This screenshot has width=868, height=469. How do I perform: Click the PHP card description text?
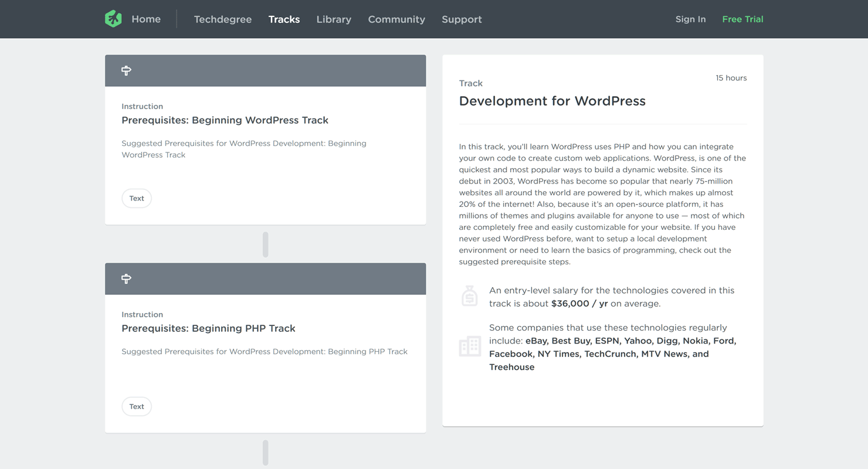coord(265,352)
